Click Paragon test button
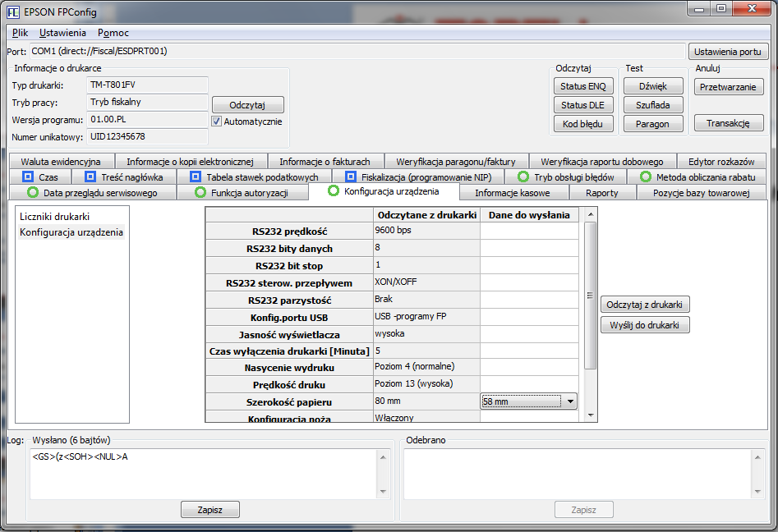 653,124
